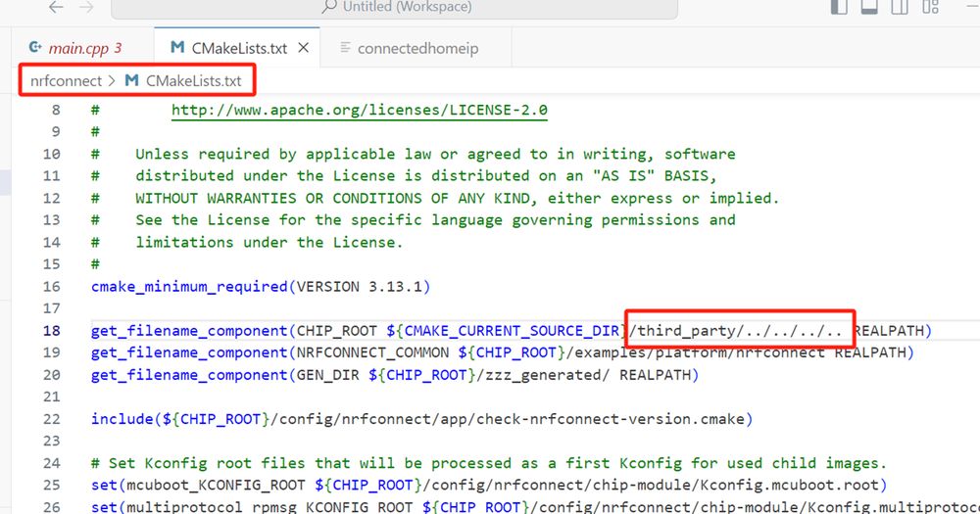Open the Apache LICENSE-2.0 link

pyautogui.click(x=359, y=110)
